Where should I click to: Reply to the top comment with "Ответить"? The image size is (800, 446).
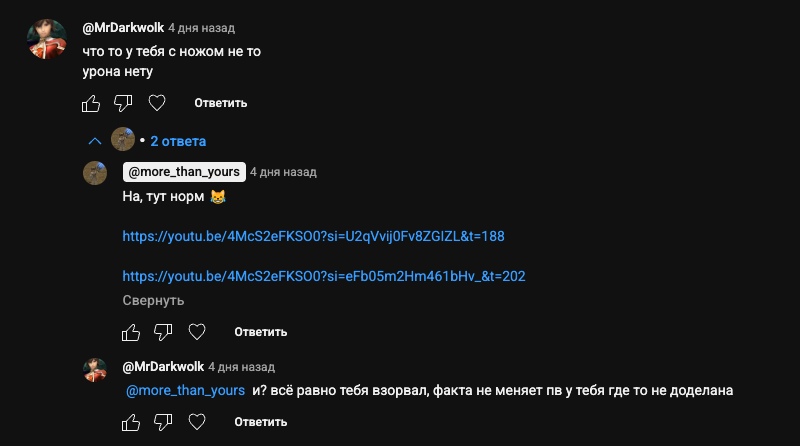(221, 103)
